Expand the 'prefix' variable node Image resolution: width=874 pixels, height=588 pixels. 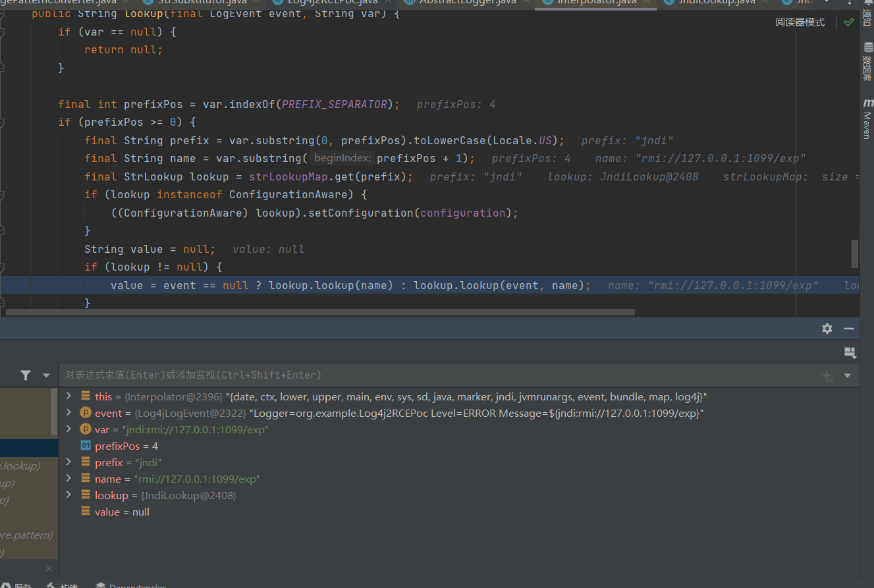[x=68, y=462]
